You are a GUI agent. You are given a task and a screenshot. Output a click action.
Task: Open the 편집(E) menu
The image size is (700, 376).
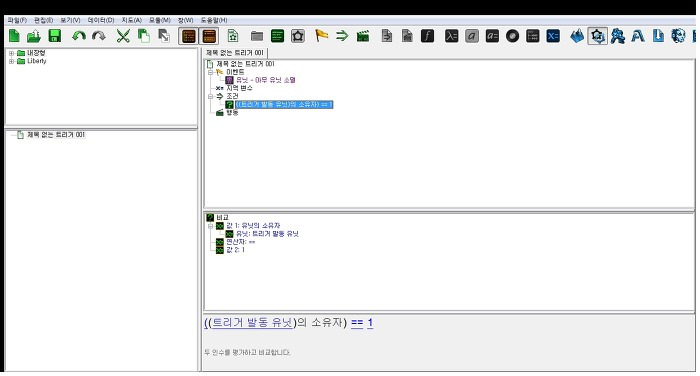[x=43, y=20]
